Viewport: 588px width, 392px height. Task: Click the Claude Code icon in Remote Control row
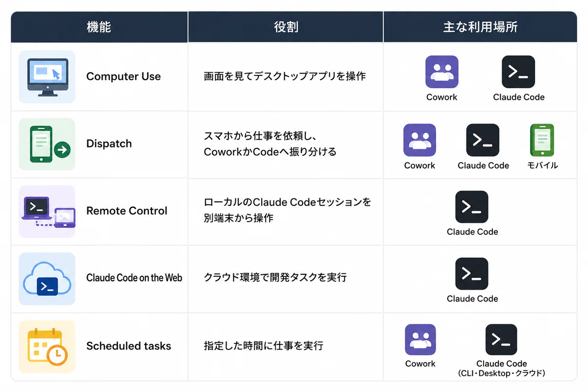pyautogui.click(x=472, y=207)
